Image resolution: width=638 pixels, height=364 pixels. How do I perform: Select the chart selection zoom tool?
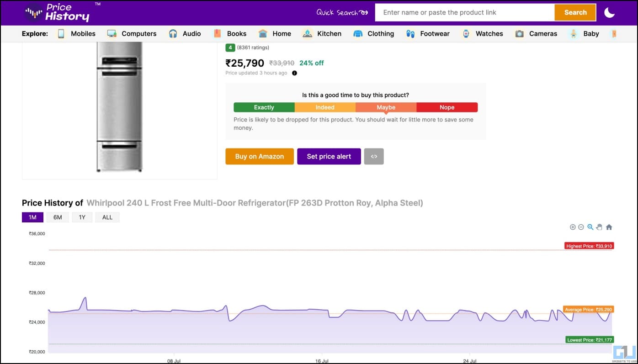pyautogui.click(x=590, y=227)
